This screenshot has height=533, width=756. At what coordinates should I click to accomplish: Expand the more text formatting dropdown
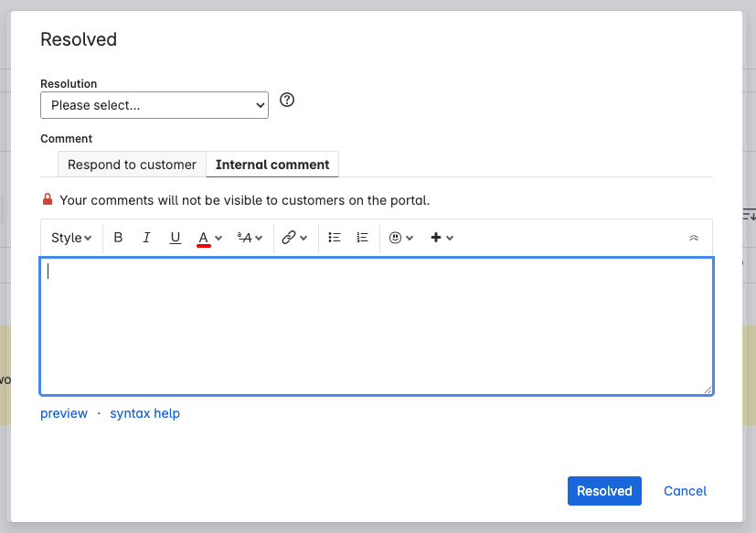coord(250,238)
